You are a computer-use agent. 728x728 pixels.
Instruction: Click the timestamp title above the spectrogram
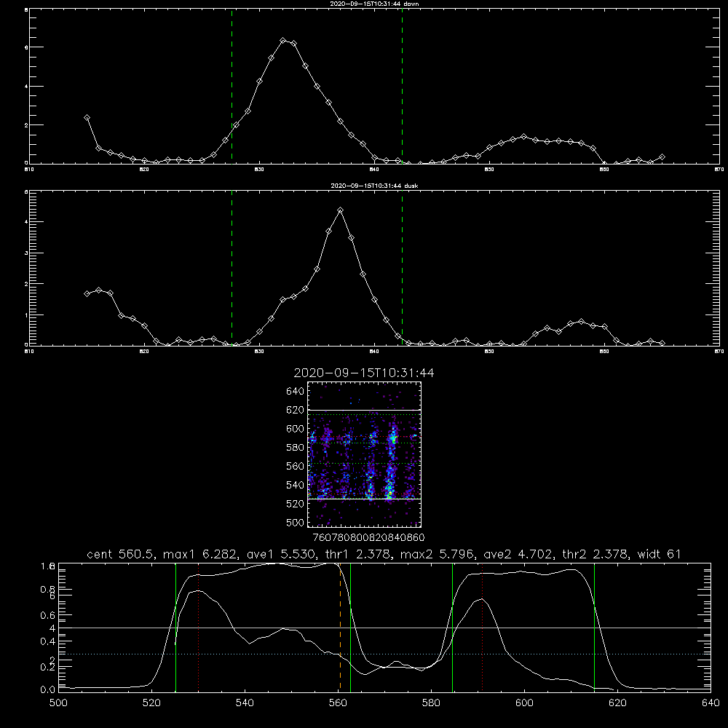(364, 373)
